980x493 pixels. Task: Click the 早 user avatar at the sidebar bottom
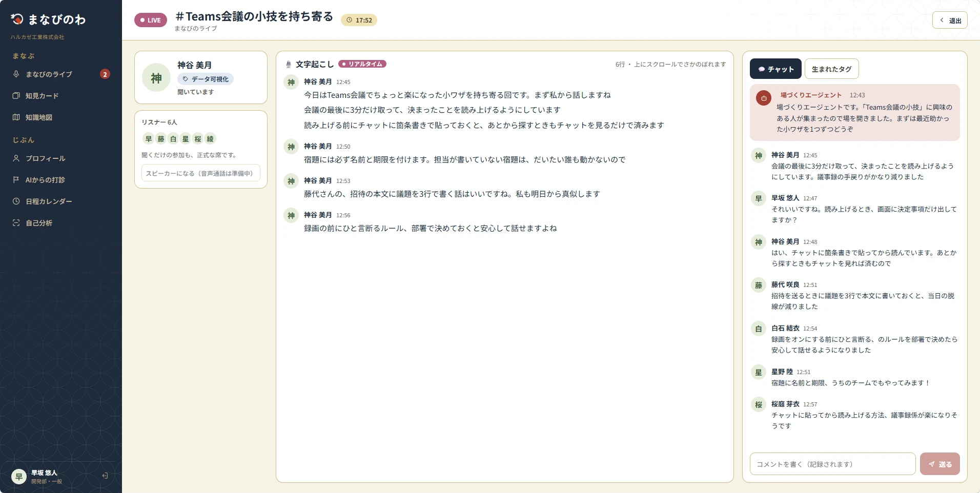point(19,477)
